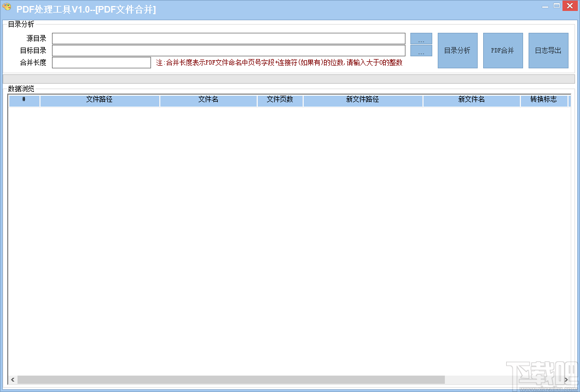Select the 新文件名 column header
580x392 pixels.
point(471,100)
